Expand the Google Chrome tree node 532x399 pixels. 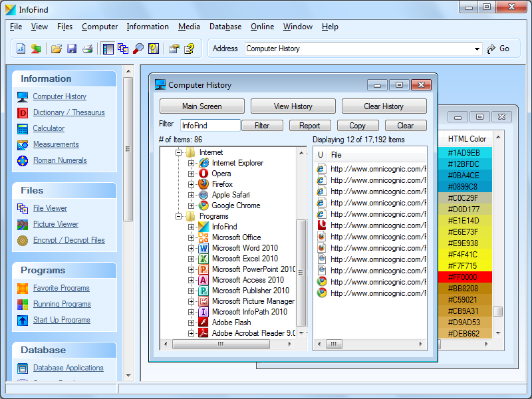(192, 205)
